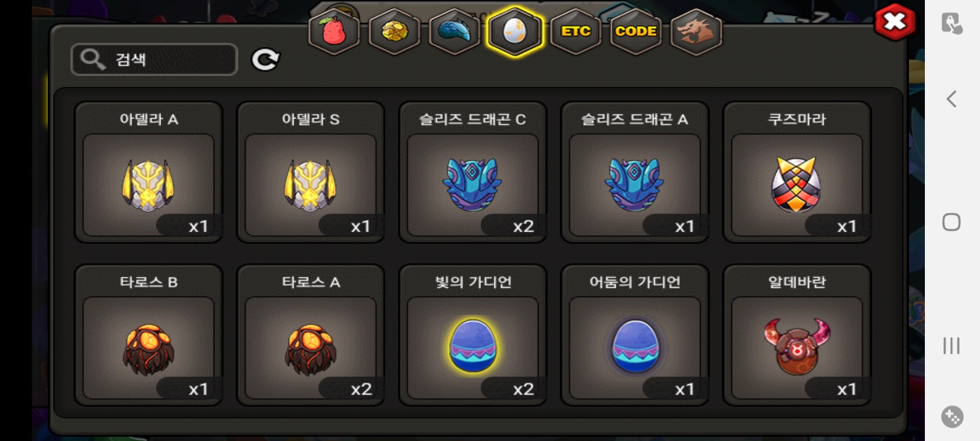980x441 pixels.
Task: Focus the 검색 search field
Action: [x=154, y=59]
